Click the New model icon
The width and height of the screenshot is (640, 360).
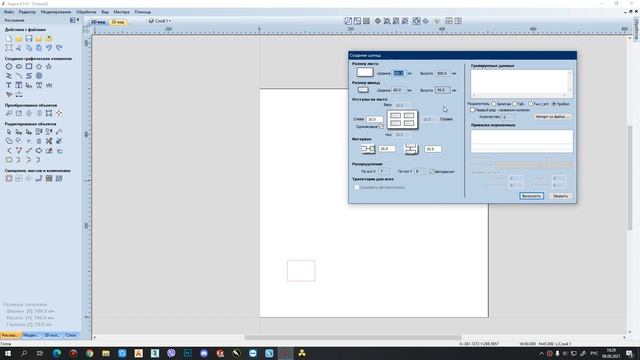tap(9, 38)
